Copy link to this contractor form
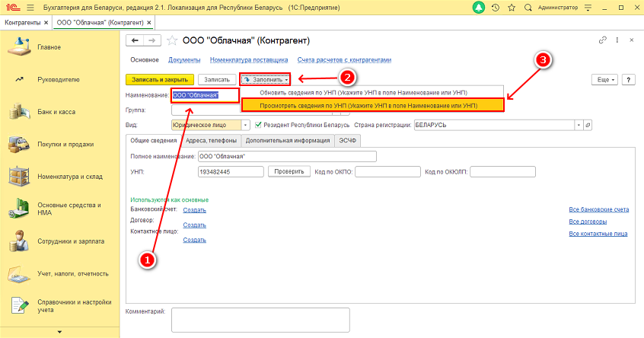The height and width of the screenshot is (338, 644). coord(603,40)
